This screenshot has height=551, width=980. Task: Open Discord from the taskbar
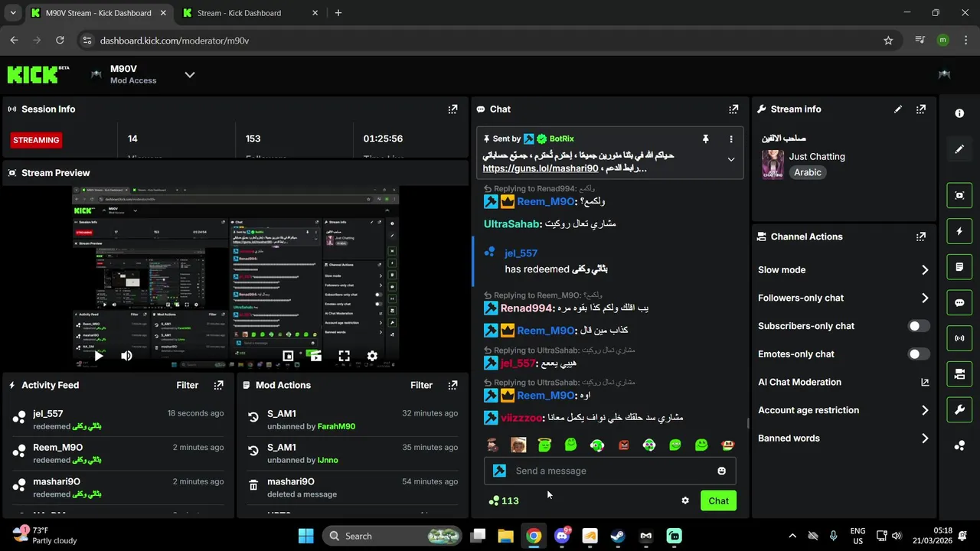tap(562, 536)
